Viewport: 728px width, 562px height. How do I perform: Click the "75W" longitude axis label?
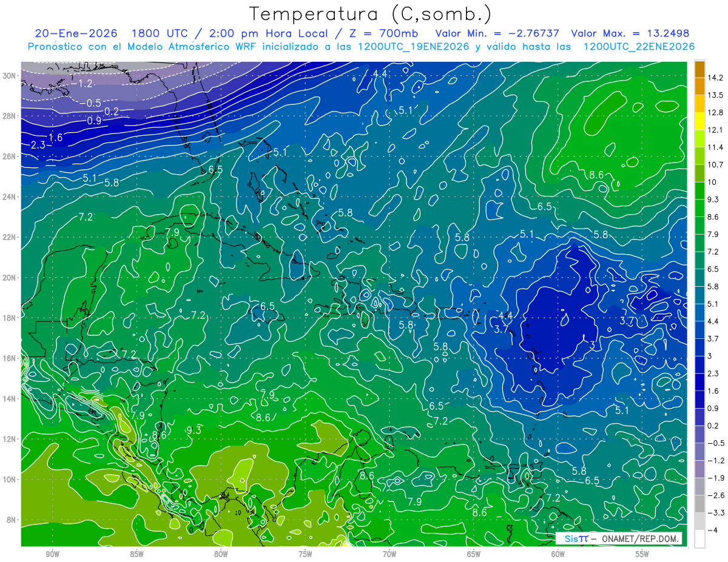305,554
